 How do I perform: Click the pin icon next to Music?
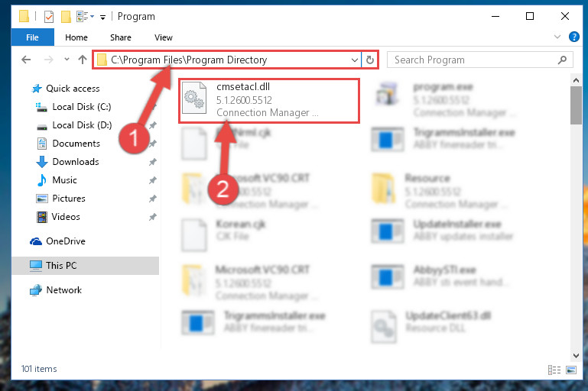pos(153,180)
